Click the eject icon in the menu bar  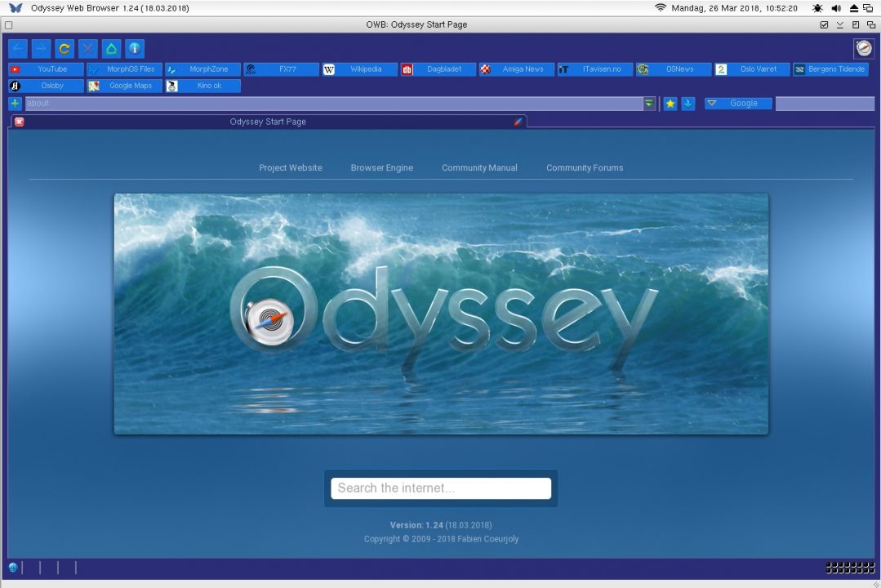click(x=853, y=8)
